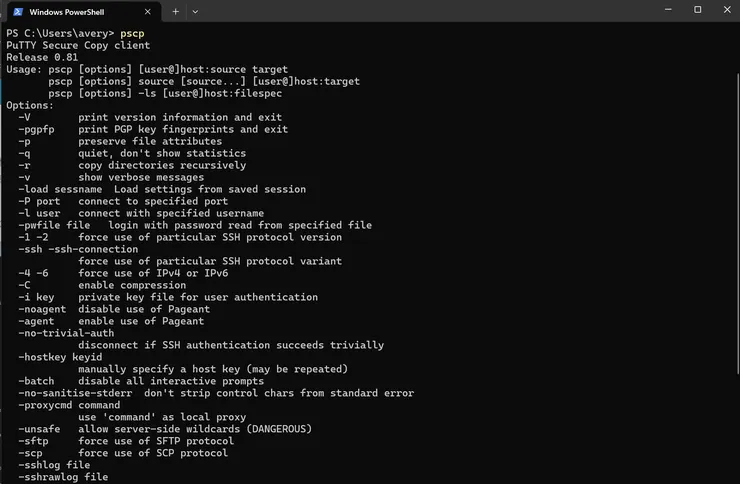Click the "Release 0.81" version line
The height and width of the screenshot is (484, 740).
(42, 57)
